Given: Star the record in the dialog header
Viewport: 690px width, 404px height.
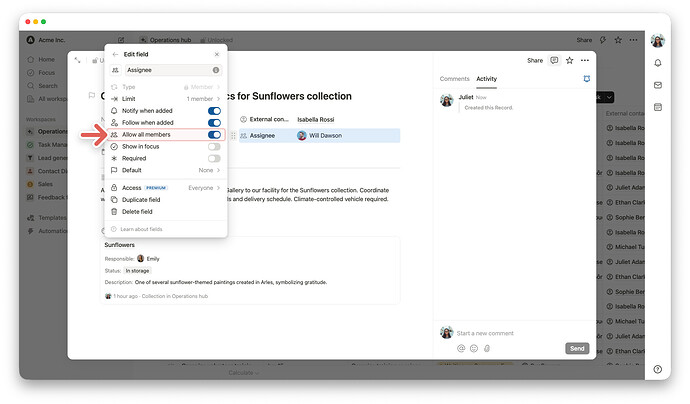Looking at the screenshot, I should pyautogui.click(x=570, y=61).
